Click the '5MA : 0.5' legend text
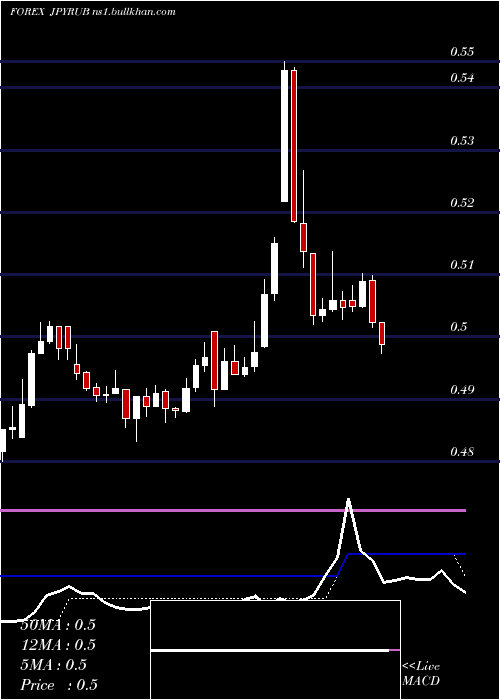Viewport: 500px width, 700px height. tap(54, 665)
